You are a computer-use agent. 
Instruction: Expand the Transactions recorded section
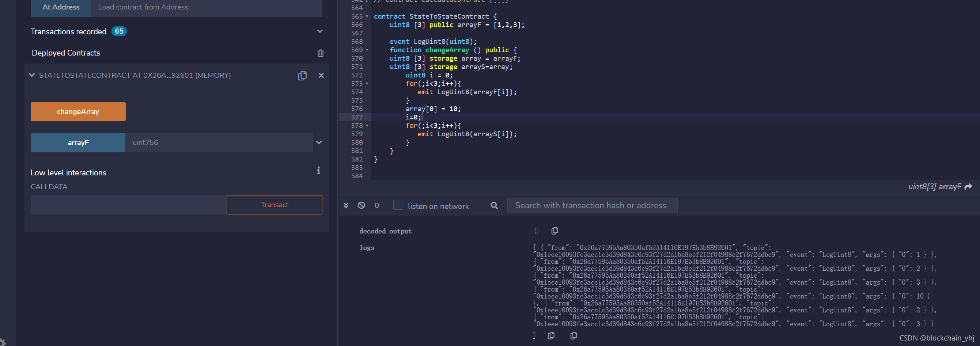coord(319,31)
